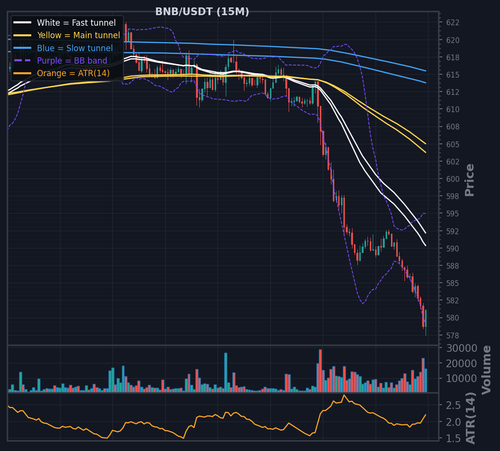The height and width of the screenshot is (451, 500).
Task: Click the orange line swatch in legend
Action: click(22, 73)
